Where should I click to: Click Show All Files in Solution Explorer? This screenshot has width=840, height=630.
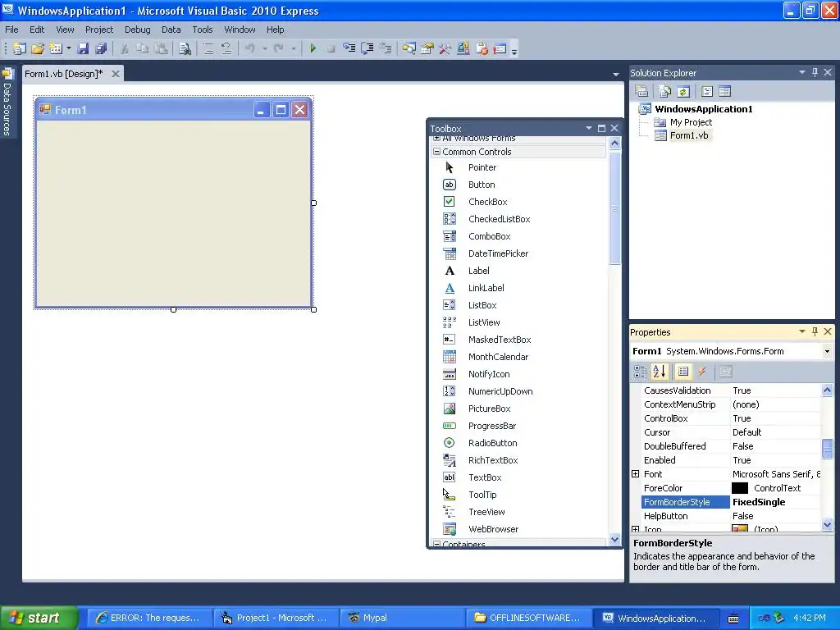coord(664,91)
